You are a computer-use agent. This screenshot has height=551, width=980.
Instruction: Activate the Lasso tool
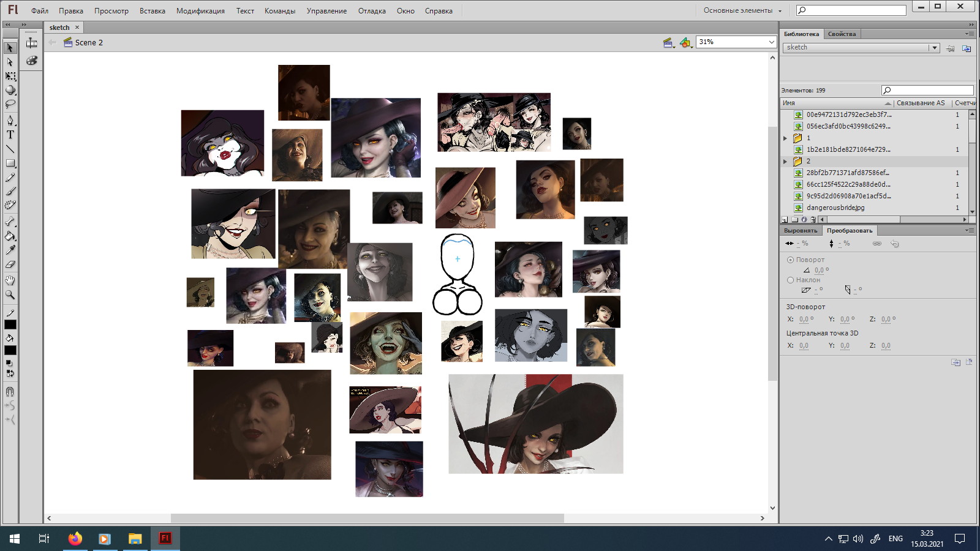click(10, 104)
